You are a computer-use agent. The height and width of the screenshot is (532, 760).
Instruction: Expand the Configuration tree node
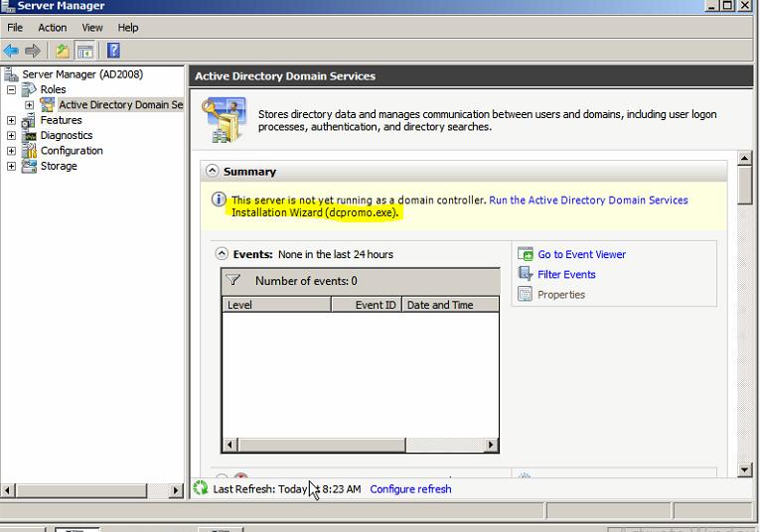click(11, 151)
